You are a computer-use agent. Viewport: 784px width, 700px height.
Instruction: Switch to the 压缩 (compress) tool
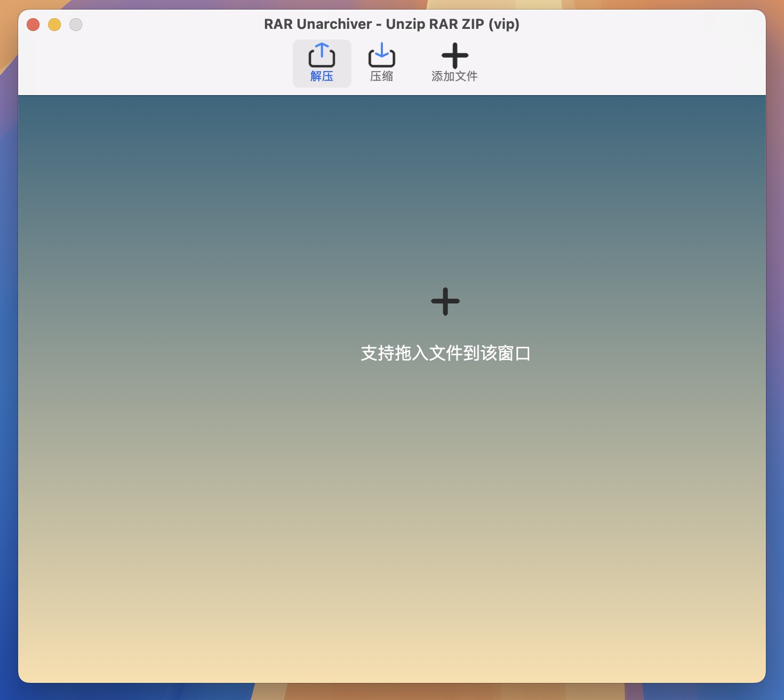pos(381,63)
